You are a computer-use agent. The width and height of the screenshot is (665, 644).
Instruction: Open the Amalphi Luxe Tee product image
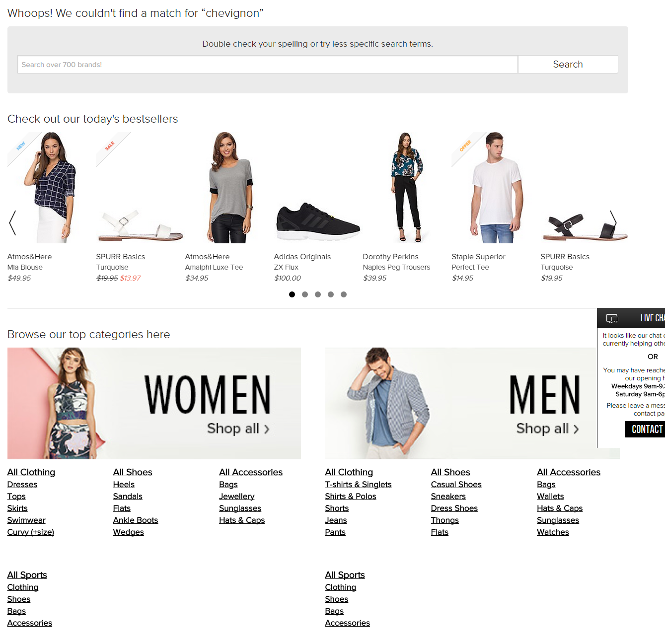tap(229, 188)
